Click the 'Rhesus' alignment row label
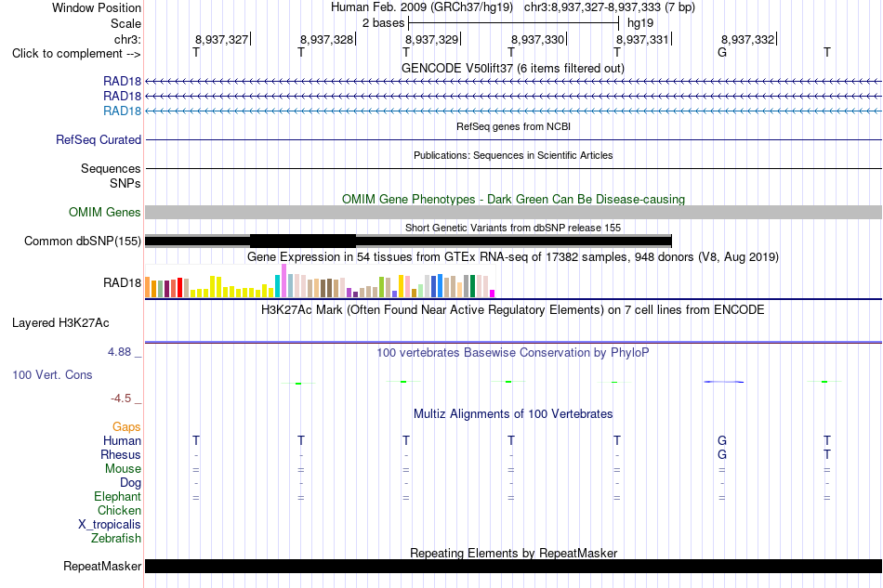883x588 pixels. 121,454
